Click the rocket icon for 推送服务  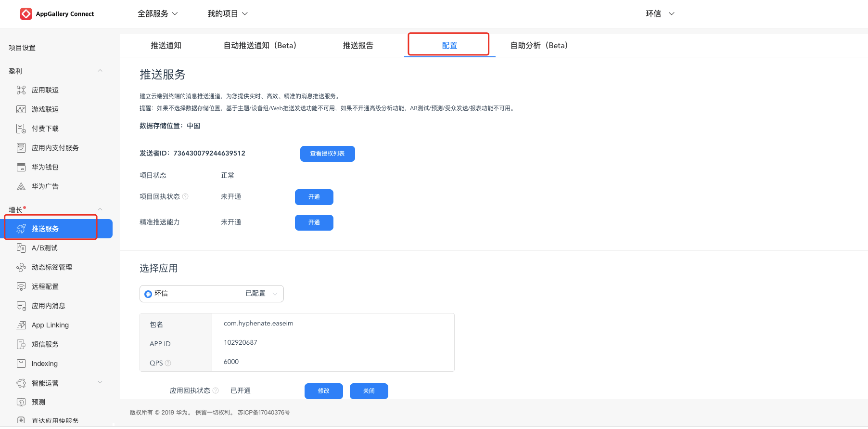21,229
